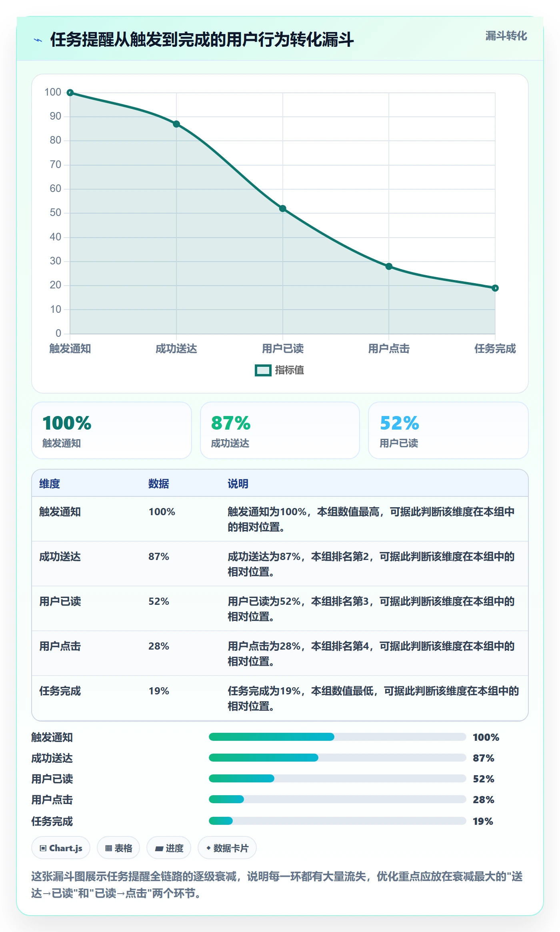Viewport: 560px width, 932px height.
Task: Click the 漏斗转化 label in the header
Action: [x=506, y=36]
